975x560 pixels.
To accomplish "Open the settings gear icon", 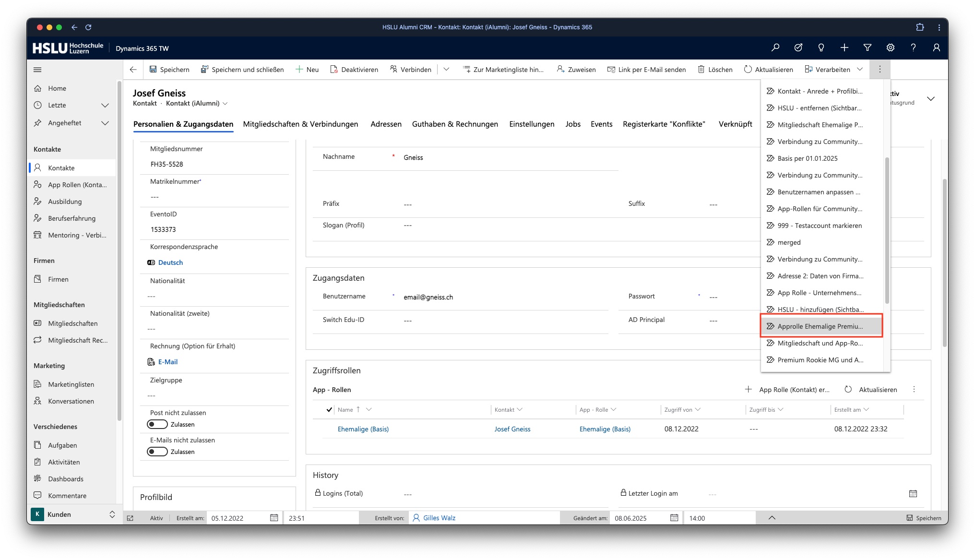I will 890,48.
